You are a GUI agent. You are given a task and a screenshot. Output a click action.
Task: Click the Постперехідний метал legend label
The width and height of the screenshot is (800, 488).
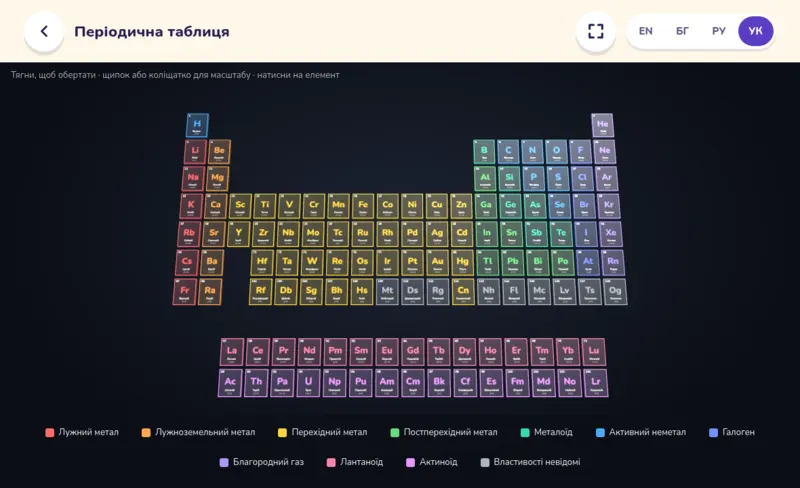click(451, 432)
